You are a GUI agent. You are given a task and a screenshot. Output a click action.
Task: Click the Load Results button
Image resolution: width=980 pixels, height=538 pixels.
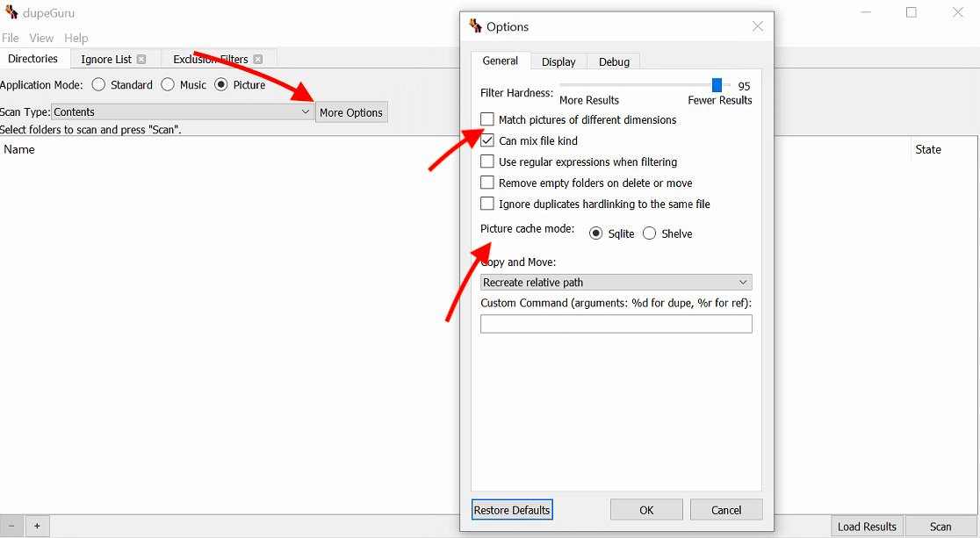tap(867, 527)
